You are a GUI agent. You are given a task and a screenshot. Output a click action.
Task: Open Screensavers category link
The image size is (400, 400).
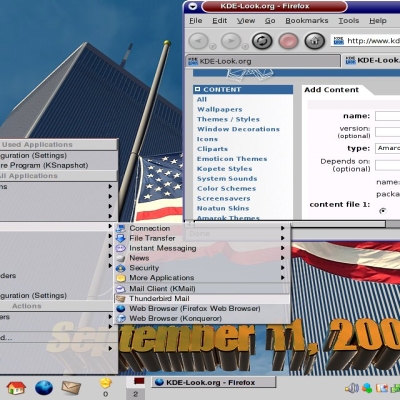coord(224,198)
